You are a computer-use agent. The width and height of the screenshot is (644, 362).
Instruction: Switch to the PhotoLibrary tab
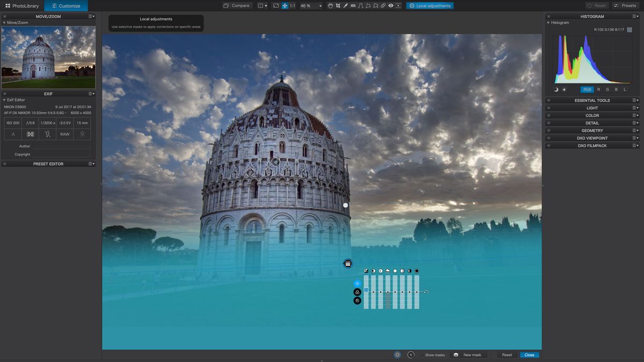pos(22,5)
